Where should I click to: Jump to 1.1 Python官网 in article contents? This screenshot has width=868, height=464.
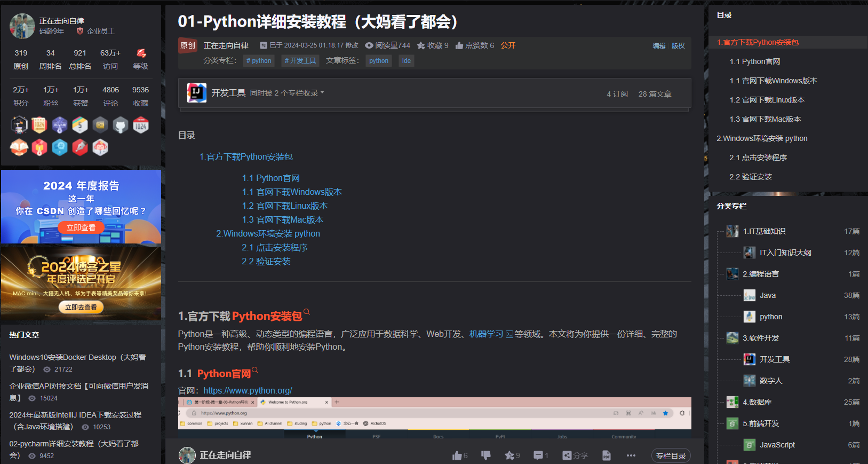[x=271, y=178]
